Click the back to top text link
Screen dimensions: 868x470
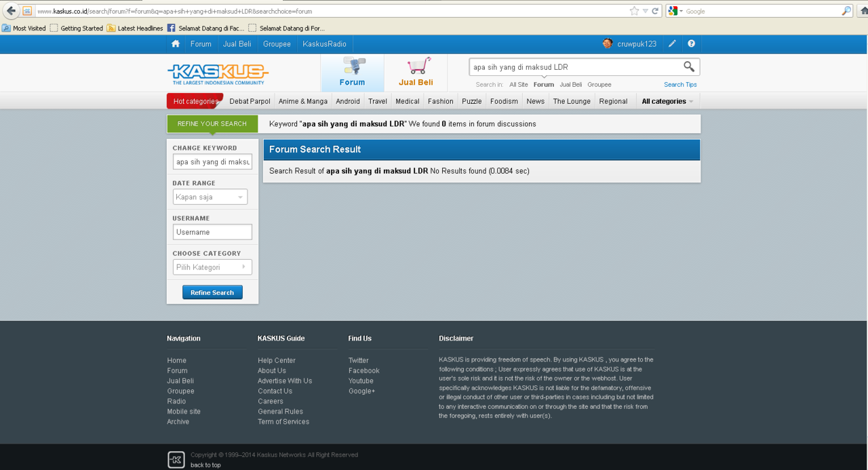pos(205,465)
